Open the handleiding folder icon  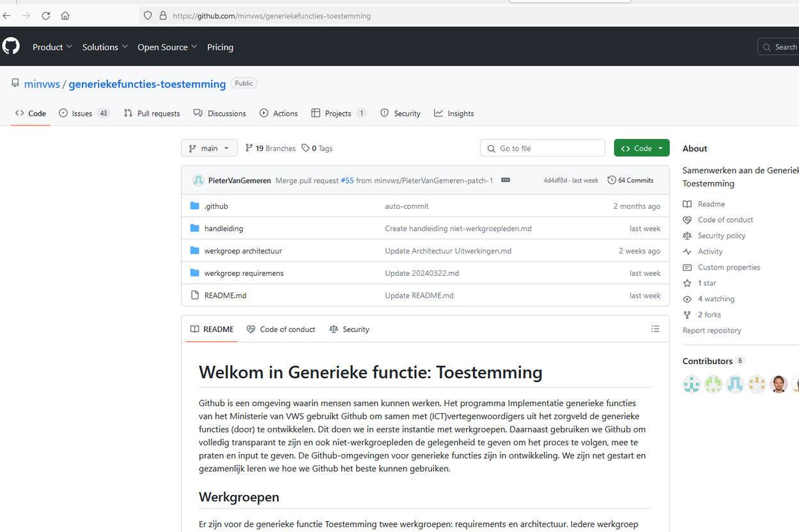click(x=195, y=228)
